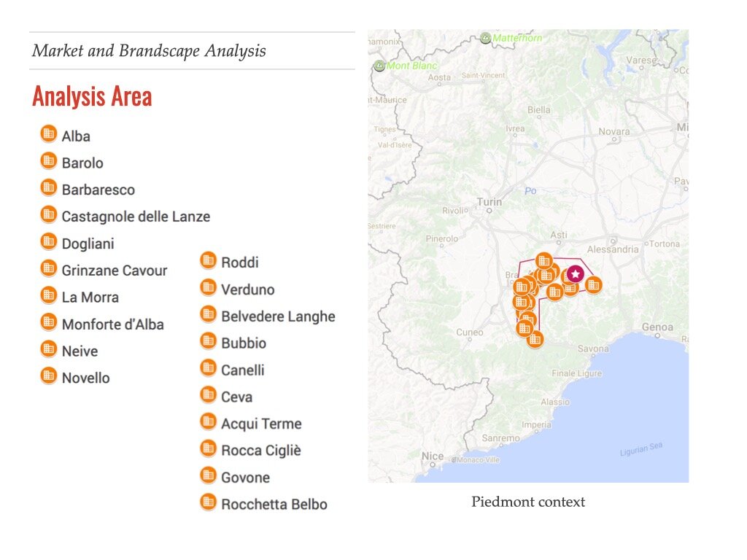This screenshot has height=560, width=747.
Task: Click the Govone town name
Action: [x=246, y=478]
